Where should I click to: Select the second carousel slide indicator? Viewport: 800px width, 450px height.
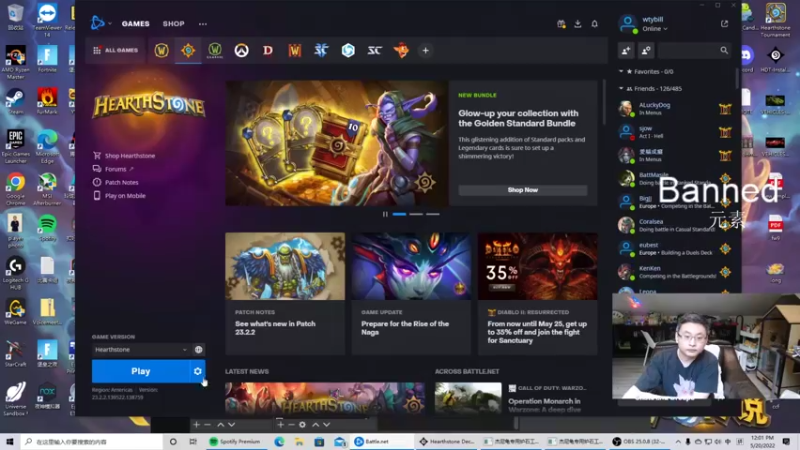click(x=416, y=214)
